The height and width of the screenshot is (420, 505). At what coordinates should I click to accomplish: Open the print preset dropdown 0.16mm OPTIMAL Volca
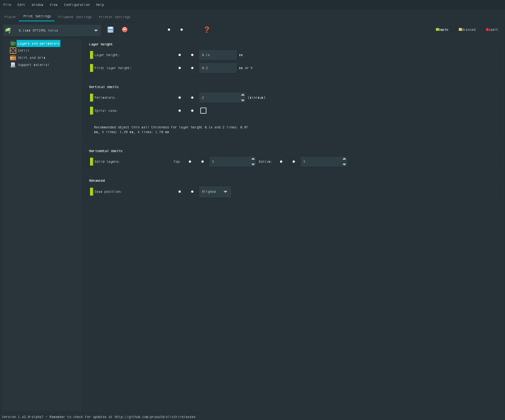52,30
